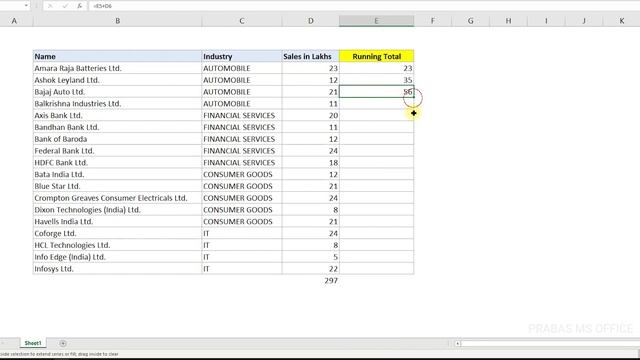The image size is (640, 360).
Task: Click the Enter checkmark in formula bar
Action: click(65, 6)
